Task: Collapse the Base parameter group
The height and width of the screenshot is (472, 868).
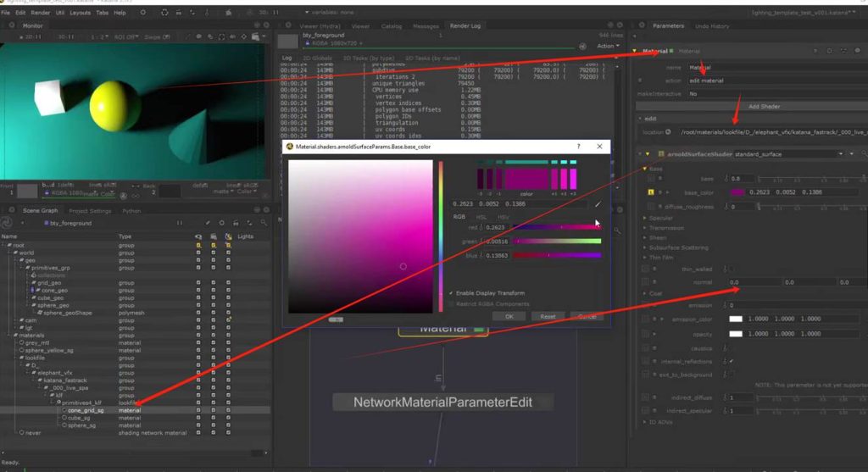Action: [x=644, y=169]
